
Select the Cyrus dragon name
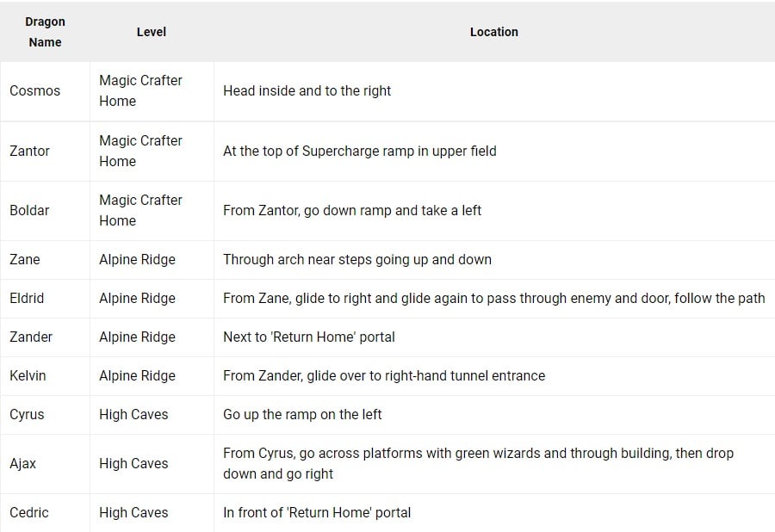tap(27, 414)
